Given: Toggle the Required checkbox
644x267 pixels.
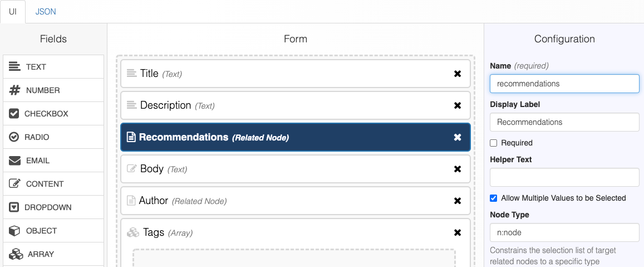Looking at the screenshot, I should pos(493,143).
